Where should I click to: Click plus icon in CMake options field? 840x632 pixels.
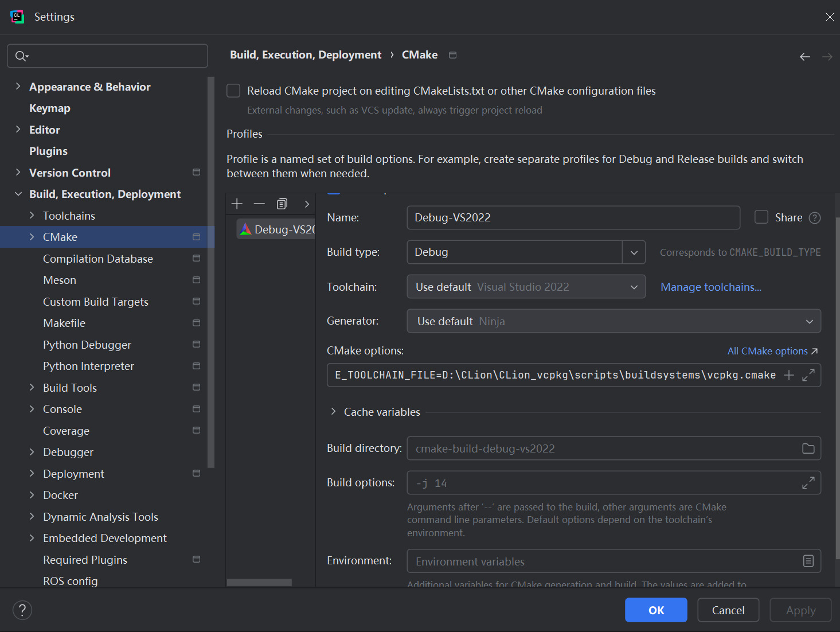(789, 375)
